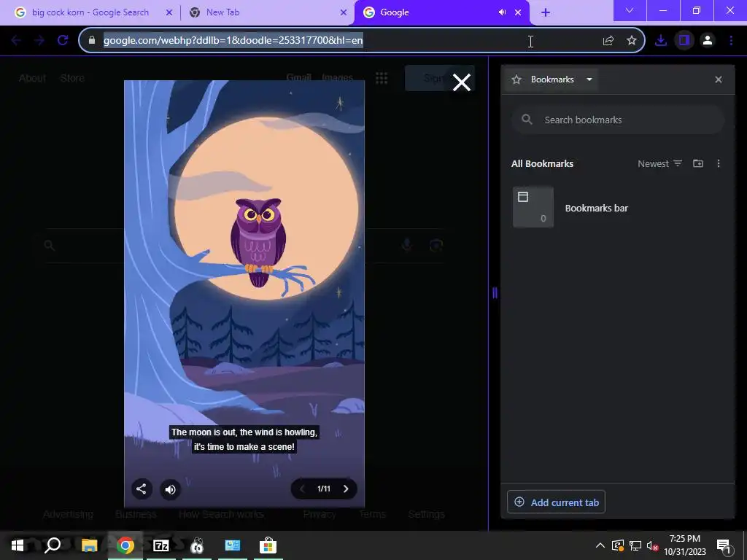Open 7-Zip from the taskbar

click(x=161, y=545)
